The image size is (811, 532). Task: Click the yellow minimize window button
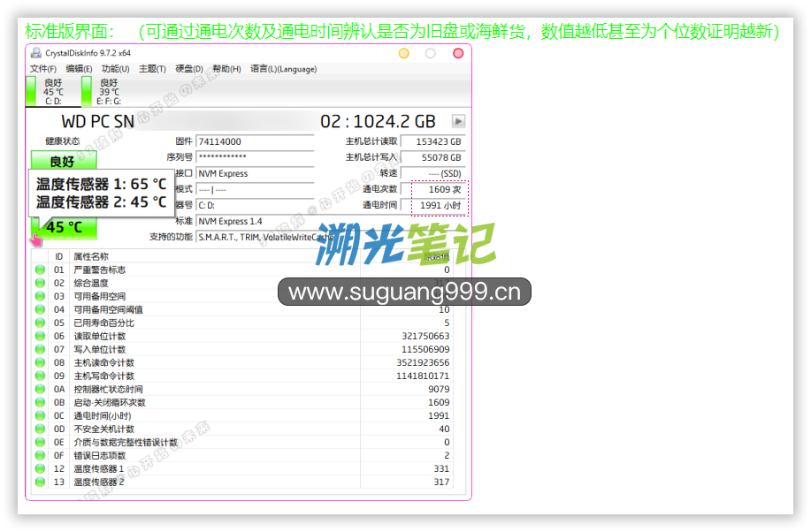point(404,53)
